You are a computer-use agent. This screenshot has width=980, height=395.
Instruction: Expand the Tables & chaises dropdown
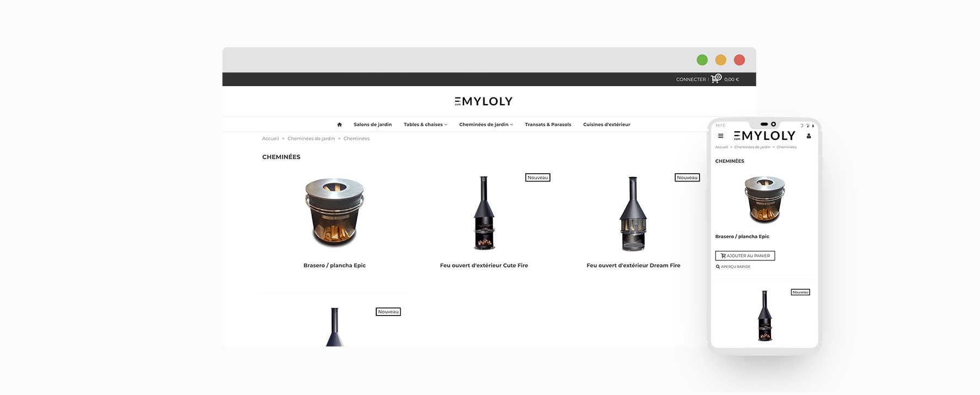(x=425, y=125)
